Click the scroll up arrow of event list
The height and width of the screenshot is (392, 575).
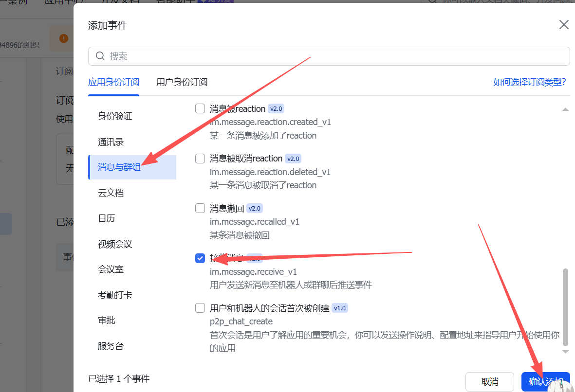click(565, 109)
